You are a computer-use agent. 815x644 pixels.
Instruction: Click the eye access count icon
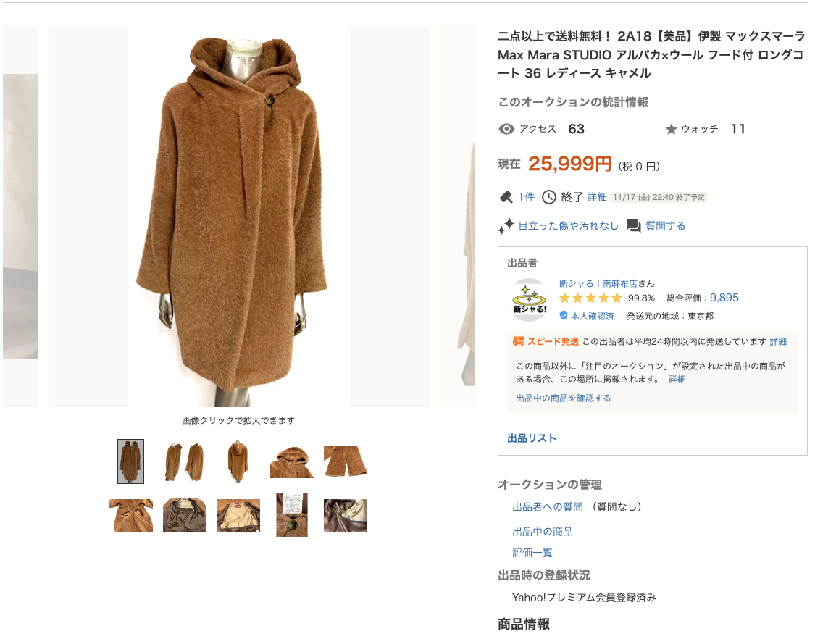pos(506,129)
